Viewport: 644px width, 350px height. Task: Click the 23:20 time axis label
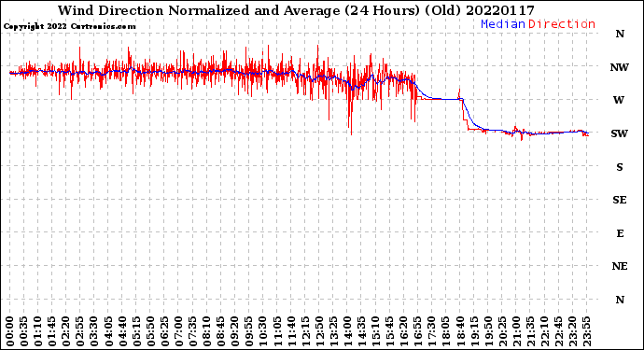572,331
